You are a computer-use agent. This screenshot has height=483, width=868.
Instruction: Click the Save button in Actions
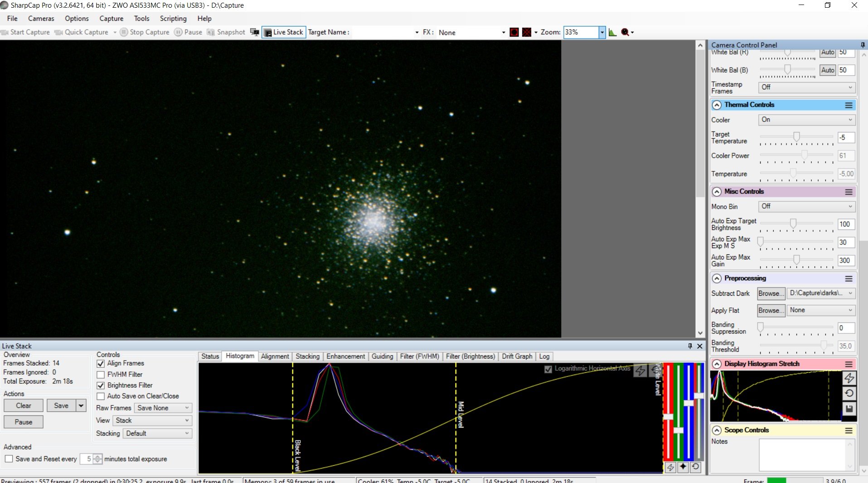[x=61, y=406]
